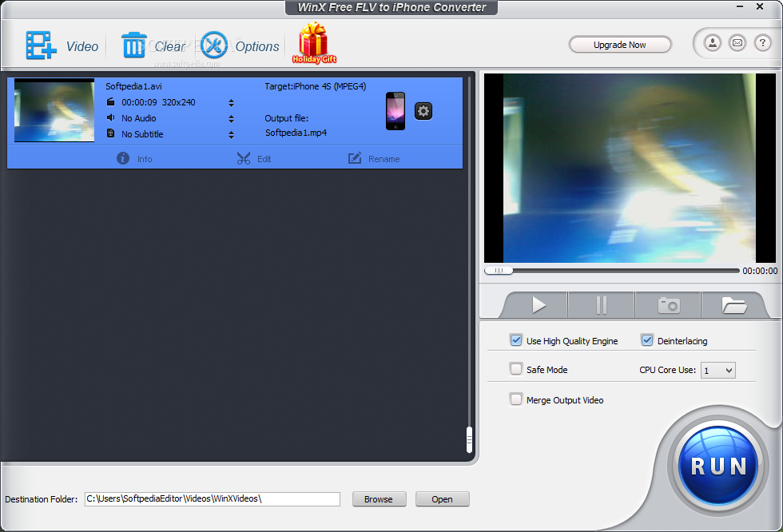Click the Clear trash can icon

click(134, 45)
